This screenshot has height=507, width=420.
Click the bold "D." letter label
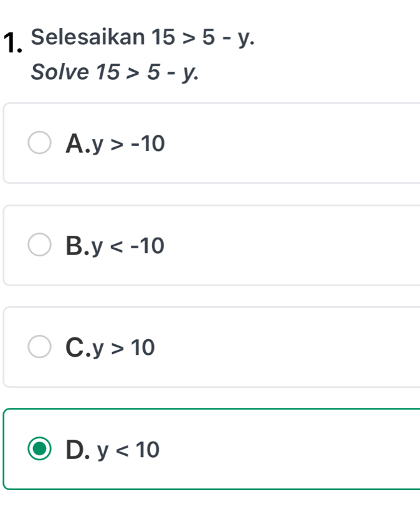click(79, 449)
